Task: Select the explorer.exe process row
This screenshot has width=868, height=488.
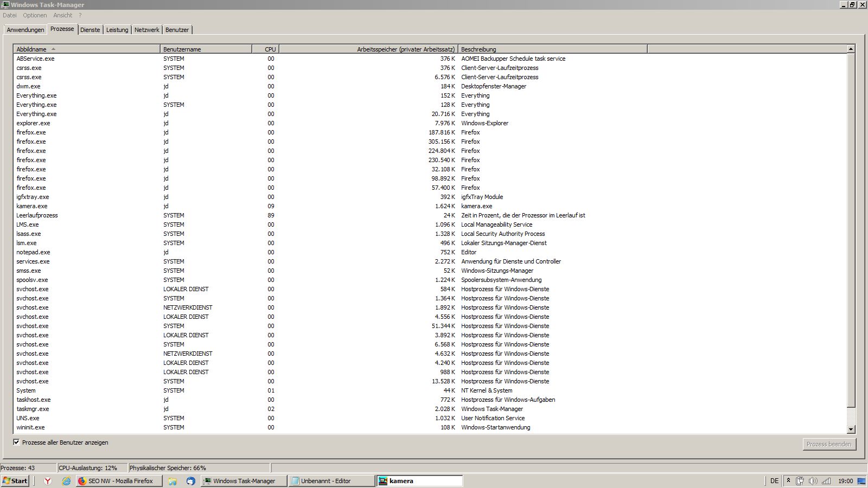Action: click(430, 123)
